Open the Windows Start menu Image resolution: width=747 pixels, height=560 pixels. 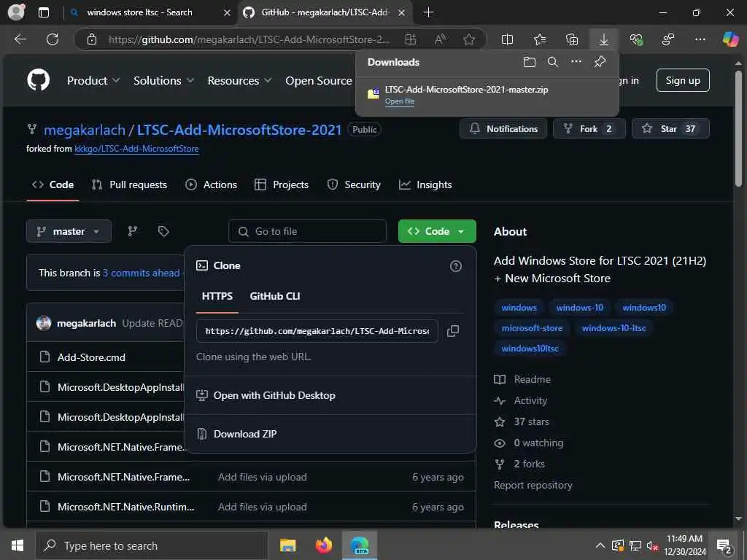click(18, 545)
